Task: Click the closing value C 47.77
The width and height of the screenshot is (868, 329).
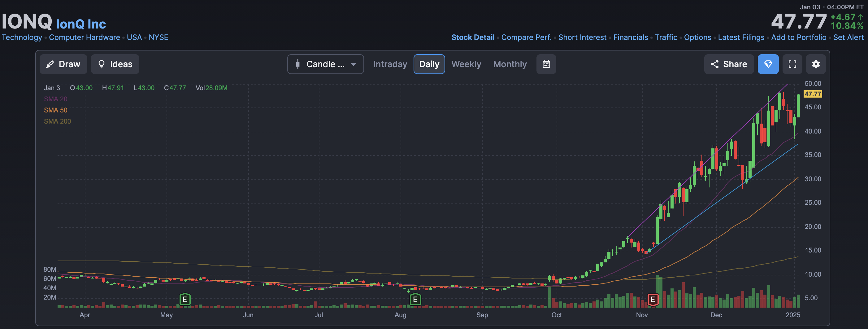Action: [x=175, y=88]
